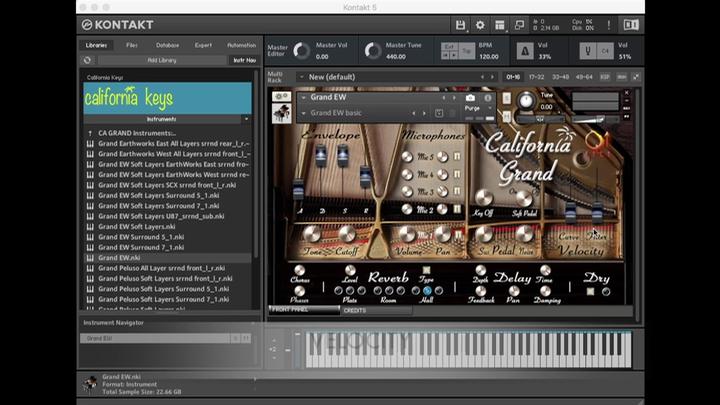Open the FRONT PANEL tab
Viewport: 720px width, 405px height.
304,310
